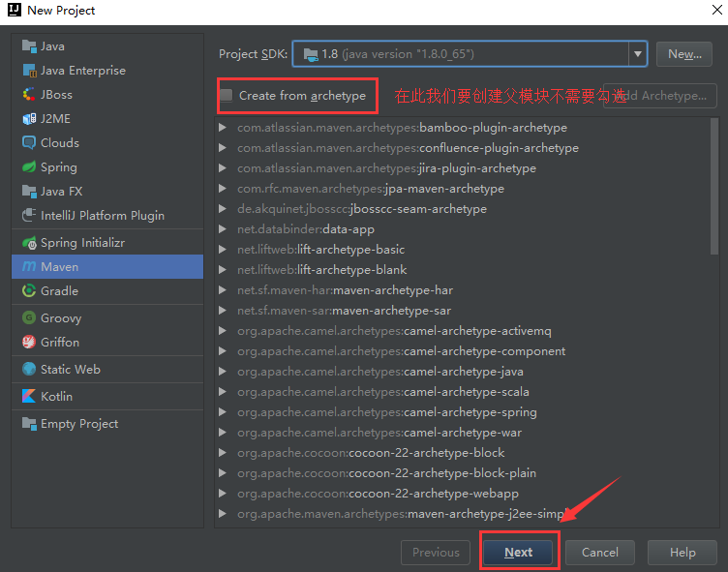This screenshot has width=728, height=572.
Task: Click the Gradle icon
Action: pos(29,291)
